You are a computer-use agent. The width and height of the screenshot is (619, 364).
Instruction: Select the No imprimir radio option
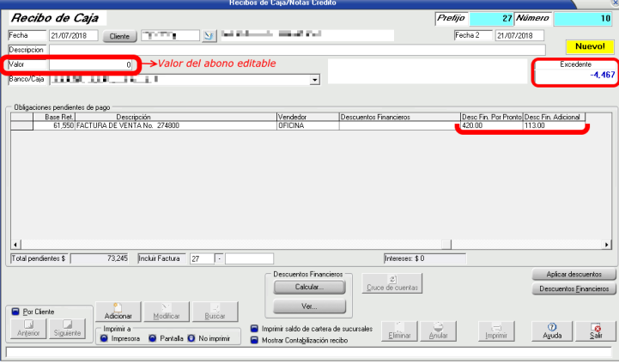tap(191, 338)
